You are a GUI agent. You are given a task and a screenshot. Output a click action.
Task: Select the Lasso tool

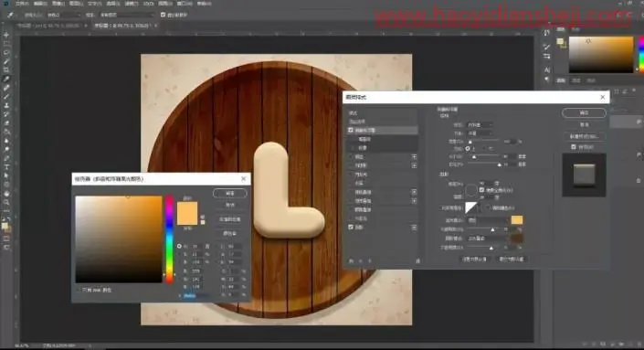pos(6,53)
